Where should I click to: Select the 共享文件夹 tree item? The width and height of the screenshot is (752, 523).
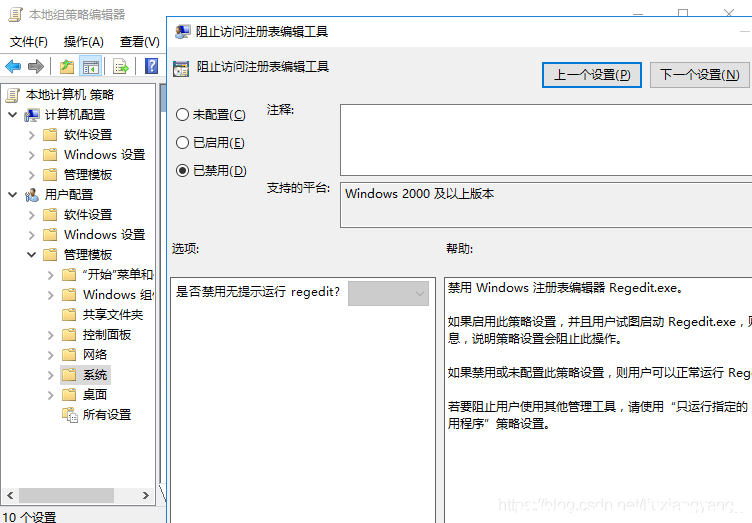coord(113,315)
